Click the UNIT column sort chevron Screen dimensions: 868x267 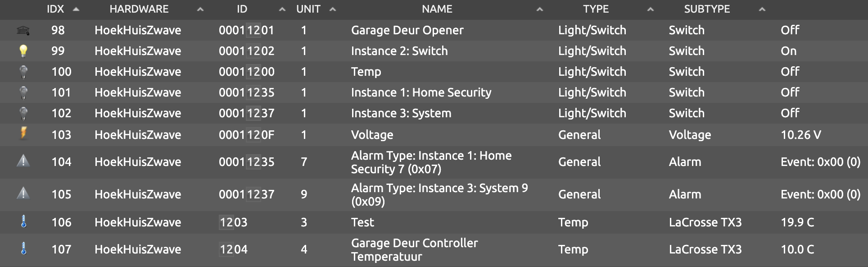click(333, 9)
